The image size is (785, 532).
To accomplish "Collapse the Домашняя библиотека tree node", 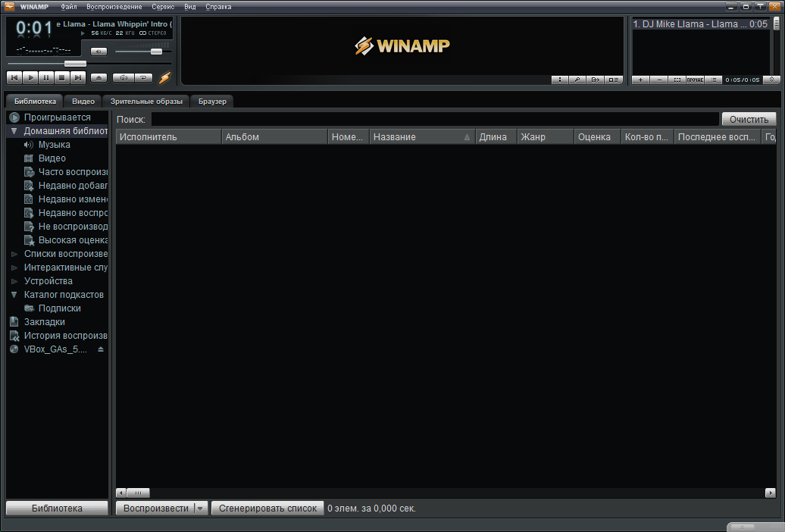I will click(14, 131).
